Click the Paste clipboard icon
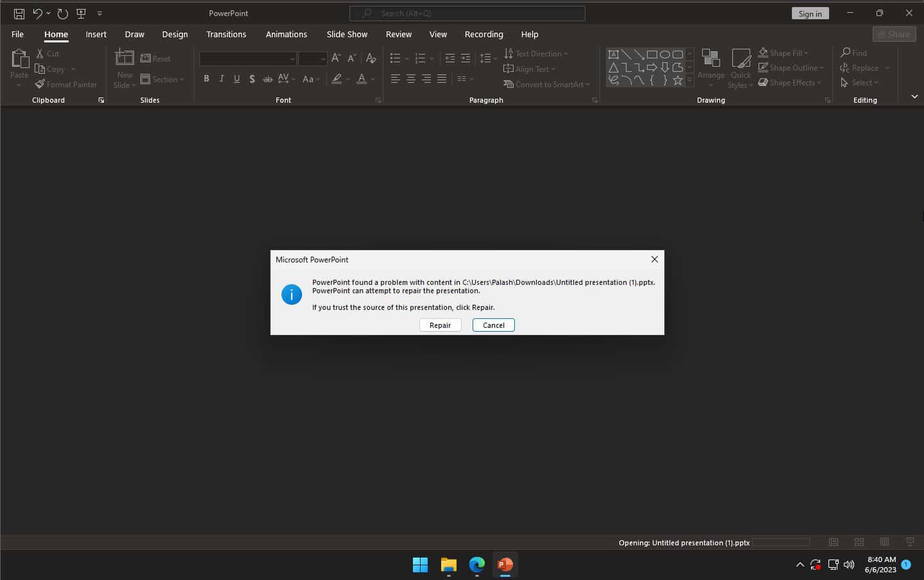The width and height of the screenshot is (924, 580). point(19,59)
